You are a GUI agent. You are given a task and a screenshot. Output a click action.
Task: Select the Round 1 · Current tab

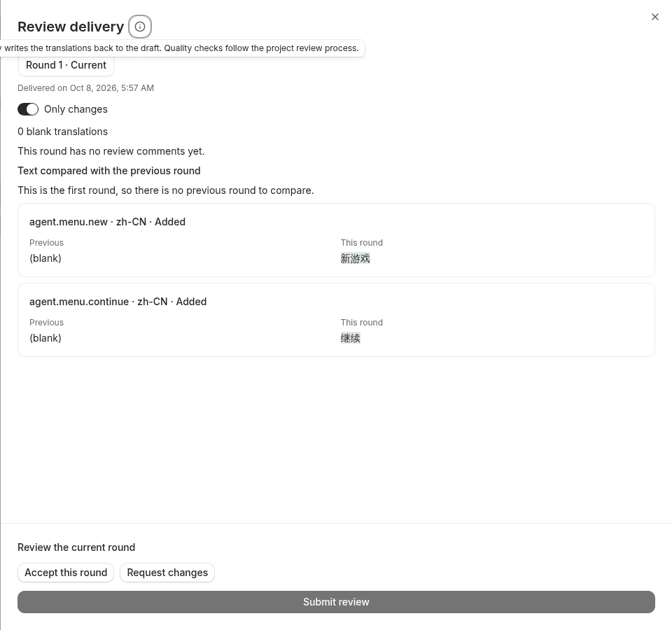tap(66, 65)
